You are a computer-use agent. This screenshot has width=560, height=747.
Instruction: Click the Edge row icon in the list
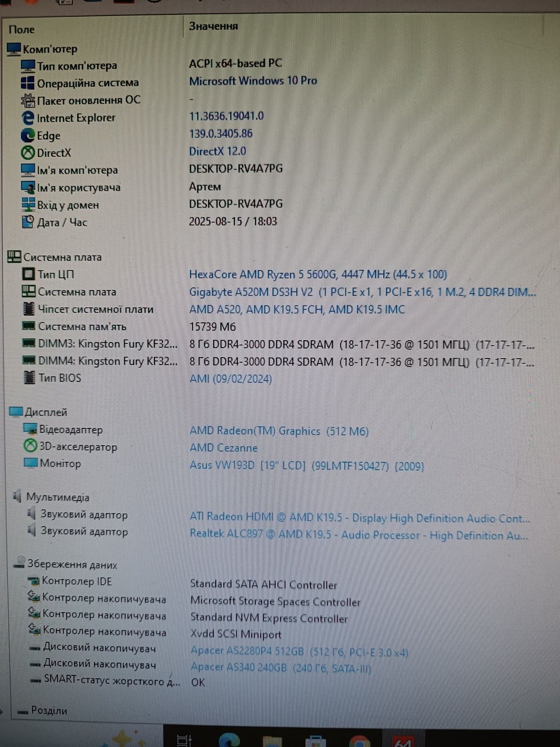(x=28, y=135)
